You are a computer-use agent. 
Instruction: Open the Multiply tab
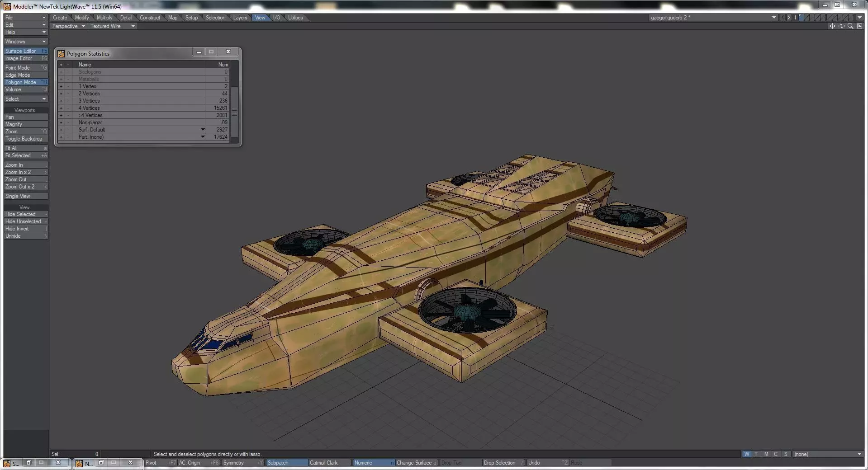click(104, 18)
